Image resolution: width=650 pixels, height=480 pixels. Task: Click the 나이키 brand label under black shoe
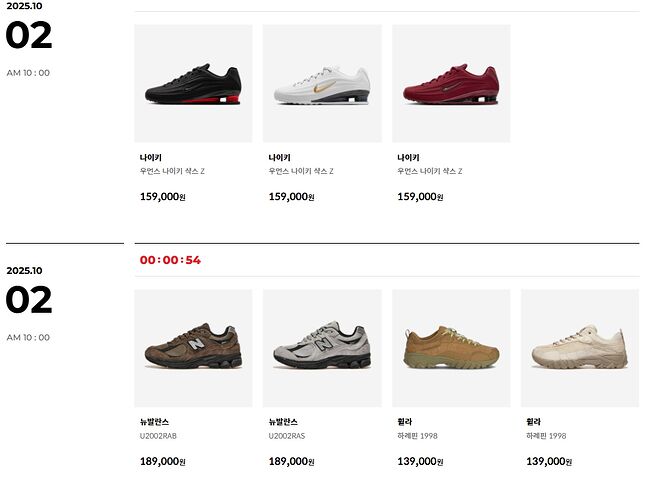150,158
